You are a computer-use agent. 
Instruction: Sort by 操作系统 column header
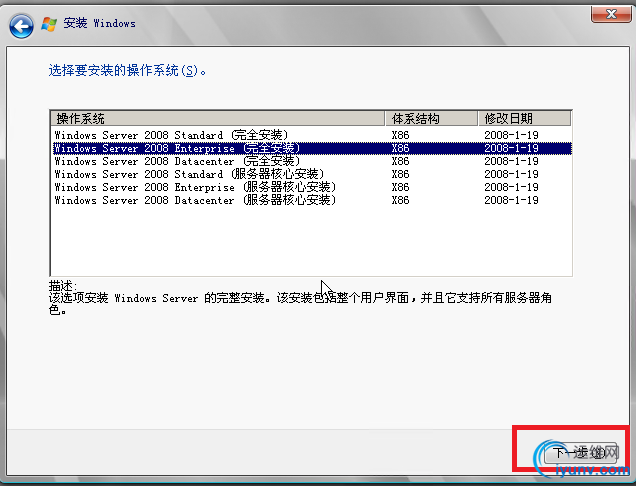(x=218, y=118)
